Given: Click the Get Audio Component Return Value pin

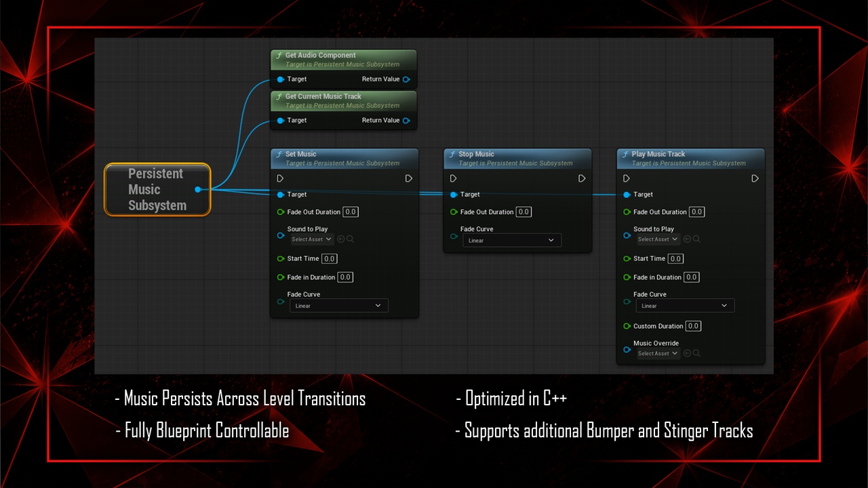Looking at the screenshot, I should 406,79.
